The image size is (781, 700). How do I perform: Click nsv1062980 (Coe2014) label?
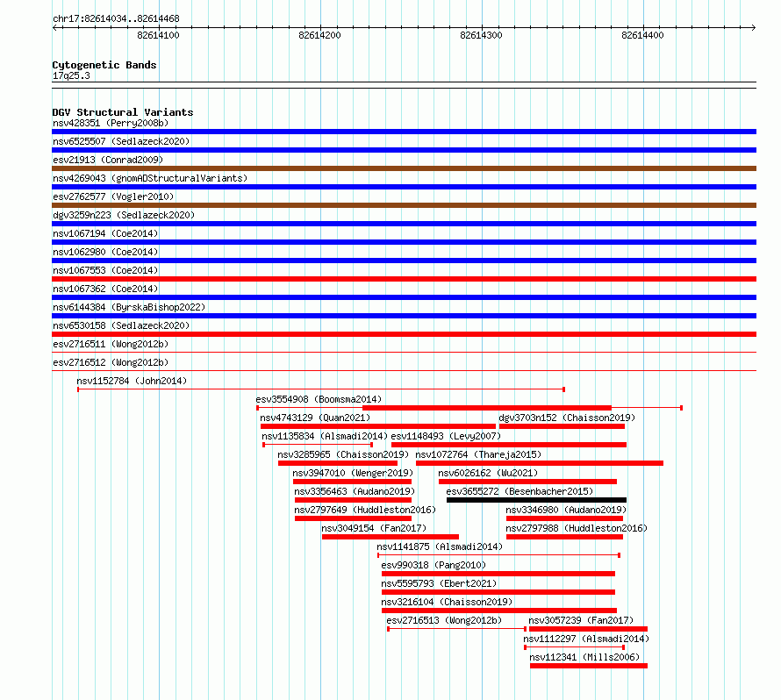click(x=105, y=252)
